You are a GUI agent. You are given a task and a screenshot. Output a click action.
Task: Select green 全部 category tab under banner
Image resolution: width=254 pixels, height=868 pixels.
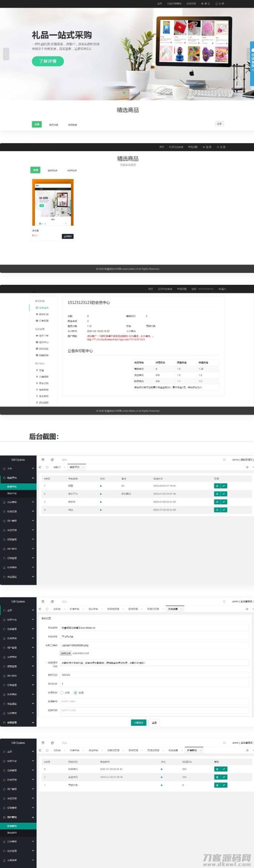click(x=36, y=124)
